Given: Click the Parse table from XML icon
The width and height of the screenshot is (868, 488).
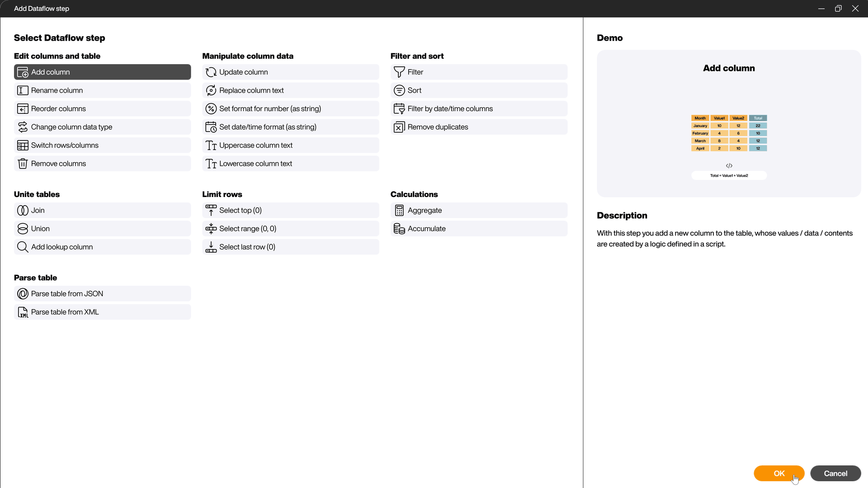Looking at the screenshot, I should (x=23, y=312).
